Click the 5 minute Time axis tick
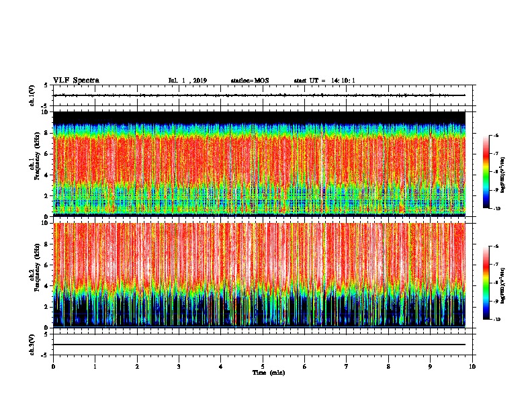The height and width of the screenshot is (411, 532). tap(263, 367)
